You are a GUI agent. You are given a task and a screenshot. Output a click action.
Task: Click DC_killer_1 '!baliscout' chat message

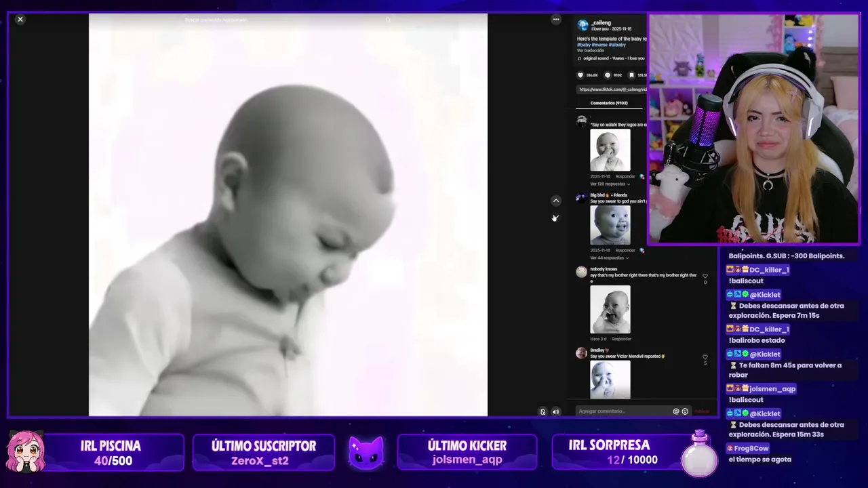point(746,281)
